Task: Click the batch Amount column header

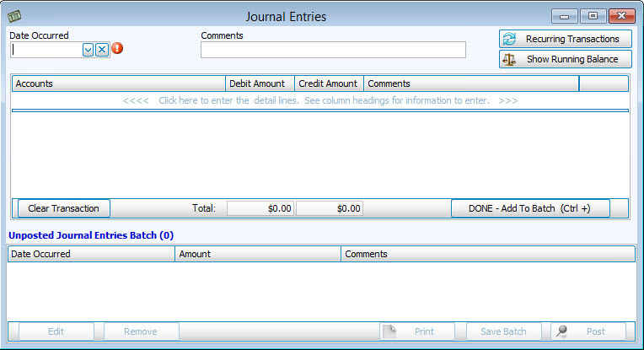Action: click(x=258, y=254)
